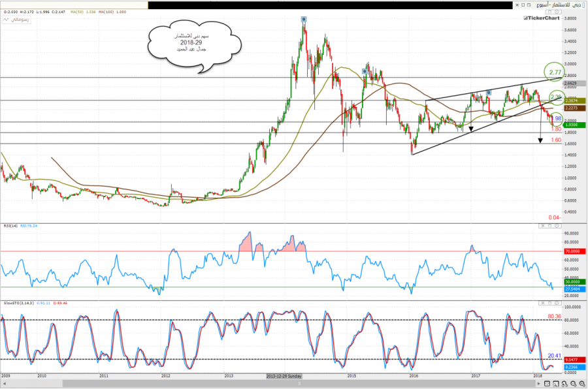Screen dimensions: 588x389
Task: Click the red 9.5477 stochastic value tag
Action: tap(574, 360)
